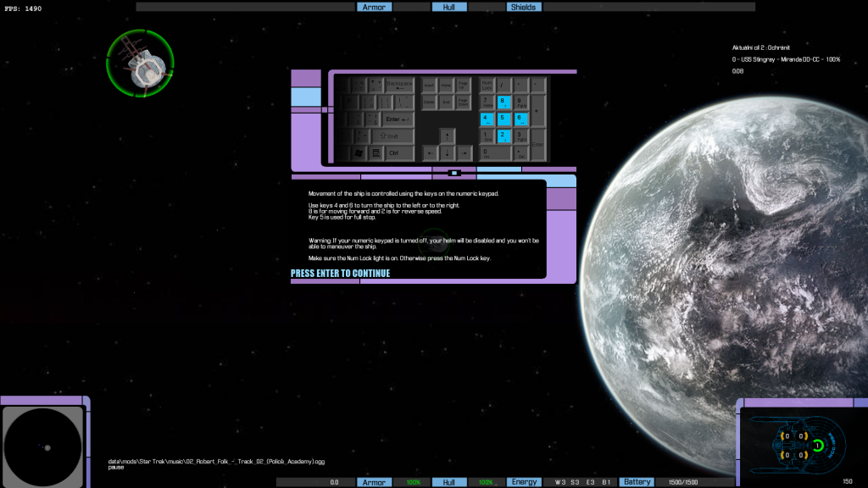
Task: Click the small square indicator between tutorial panels
Action: click(x=454, y=173)
